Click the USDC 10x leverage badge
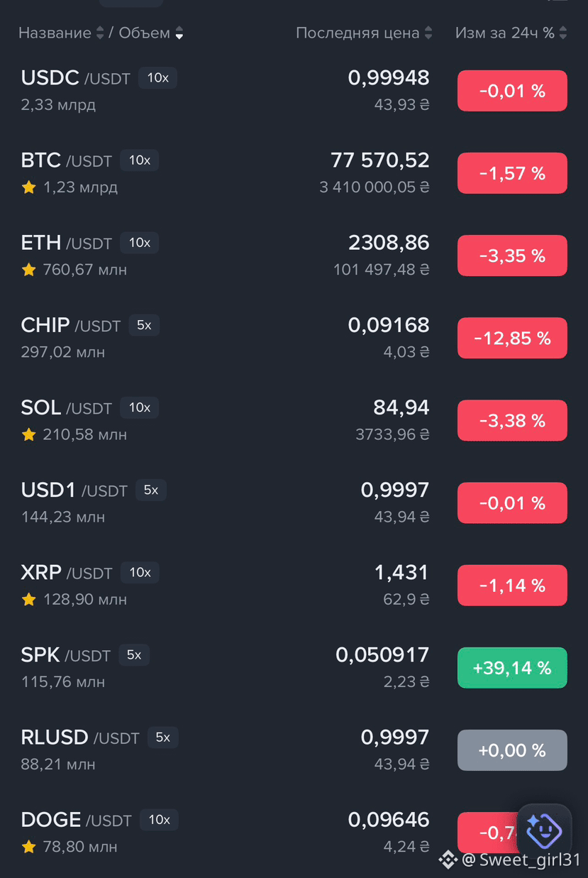 [x=157, y=78]
